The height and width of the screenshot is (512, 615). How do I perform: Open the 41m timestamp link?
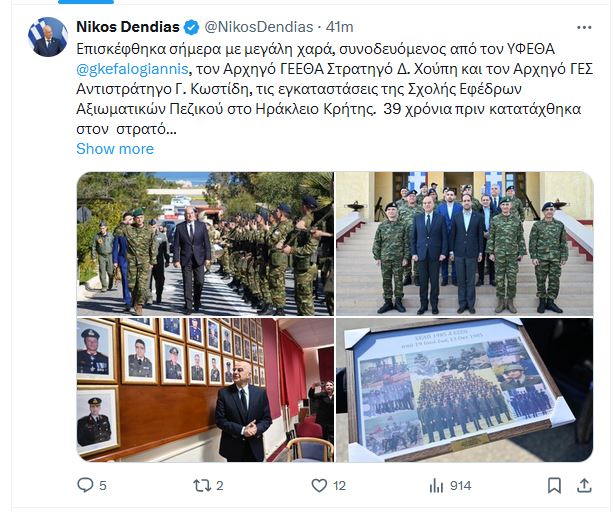(340, 27)
